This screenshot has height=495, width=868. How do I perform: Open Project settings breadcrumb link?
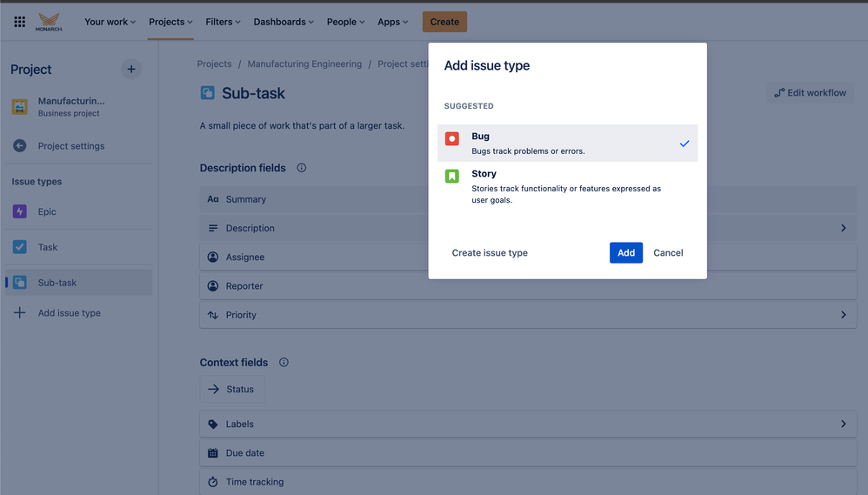[x=403, y=64]
